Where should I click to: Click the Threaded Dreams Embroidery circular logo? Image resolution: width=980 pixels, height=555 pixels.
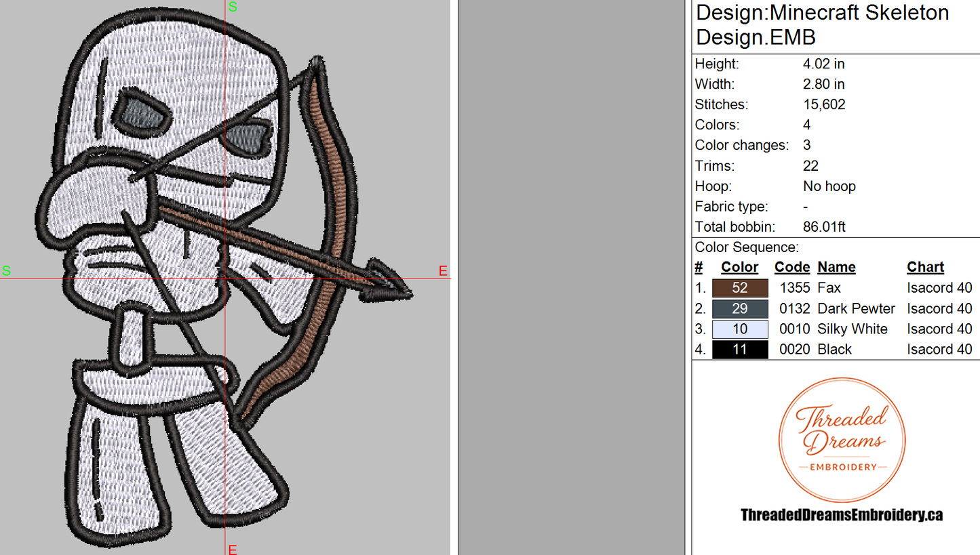coord(842,440)
